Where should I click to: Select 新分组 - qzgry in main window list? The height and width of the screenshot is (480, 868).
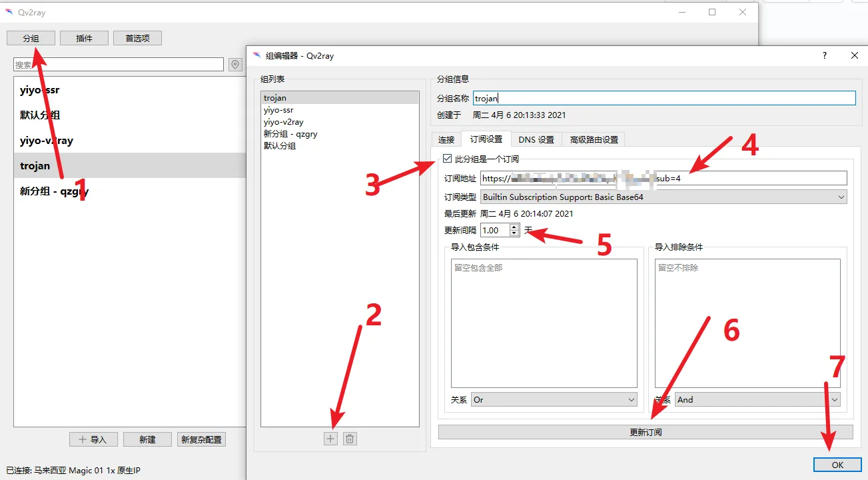click(x=130, y=191)
